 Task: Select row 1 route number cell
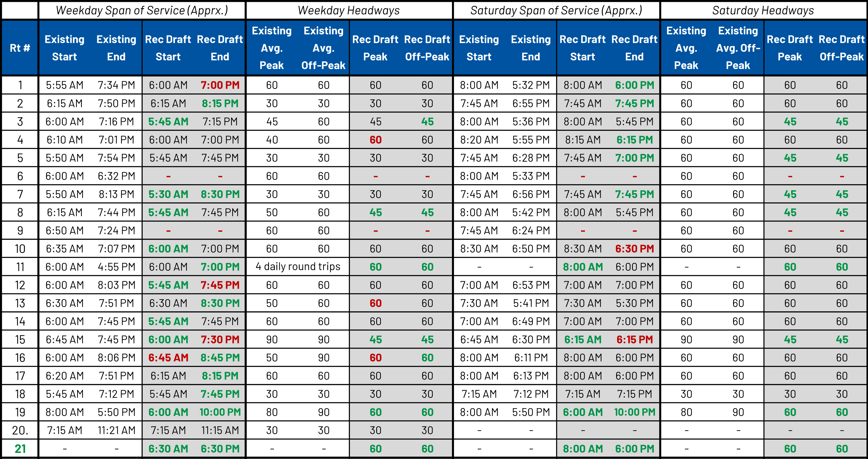point(20,85)
